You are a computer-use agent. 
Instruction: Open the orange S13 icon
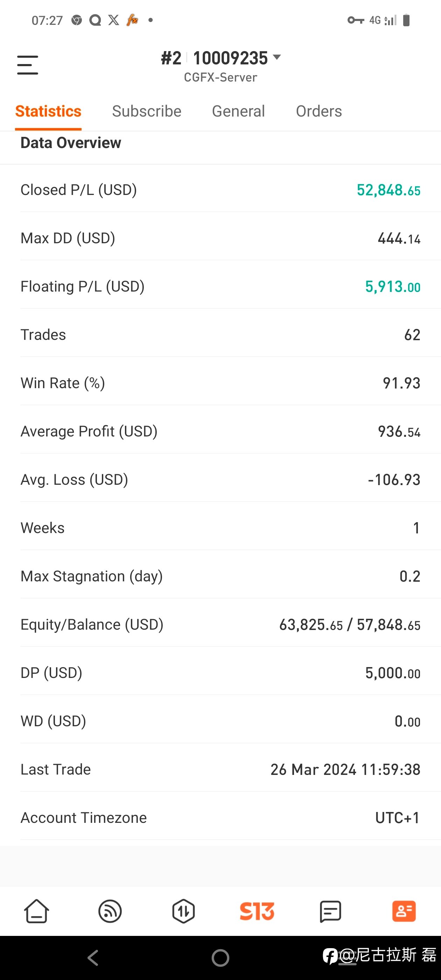pos(257,911)
